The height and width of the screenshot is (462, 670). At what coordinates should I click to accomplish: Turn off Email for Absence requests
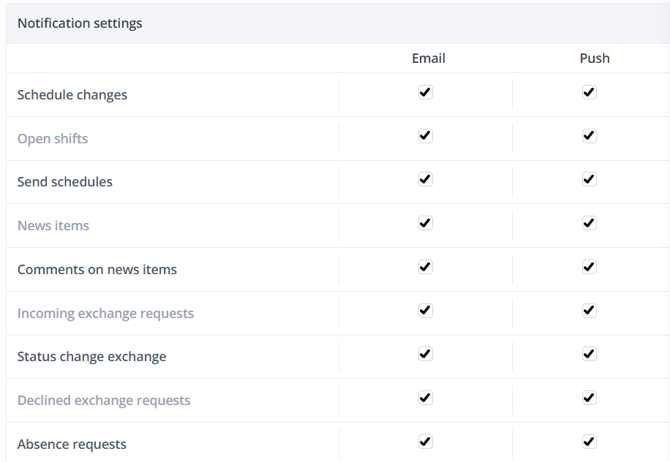coord(425,441)
